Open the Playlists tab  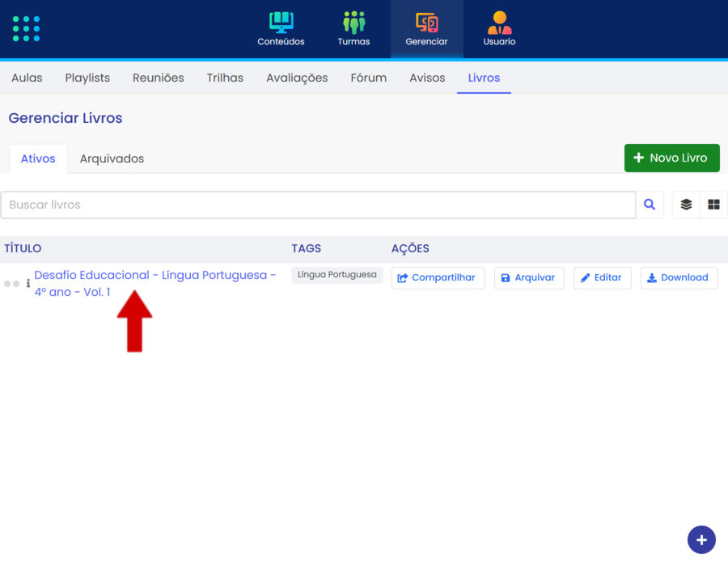click(87, 78)
